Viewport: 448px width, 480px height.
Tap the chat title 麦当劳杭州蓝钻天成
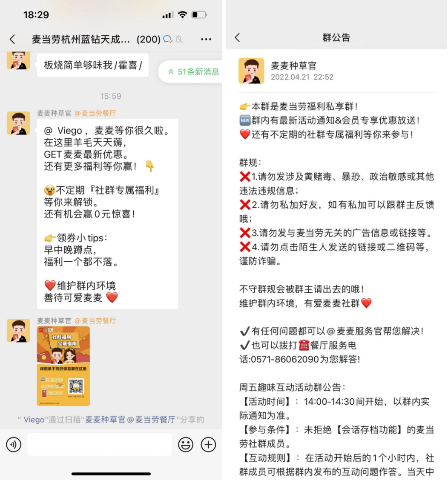tap(81, 39)
